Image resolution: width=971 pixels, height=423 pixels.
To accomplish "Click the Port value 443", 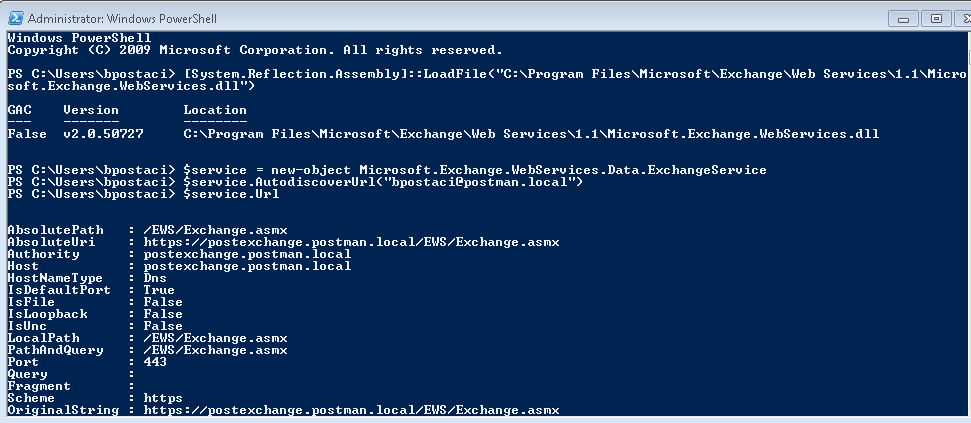I will [155, 362].
